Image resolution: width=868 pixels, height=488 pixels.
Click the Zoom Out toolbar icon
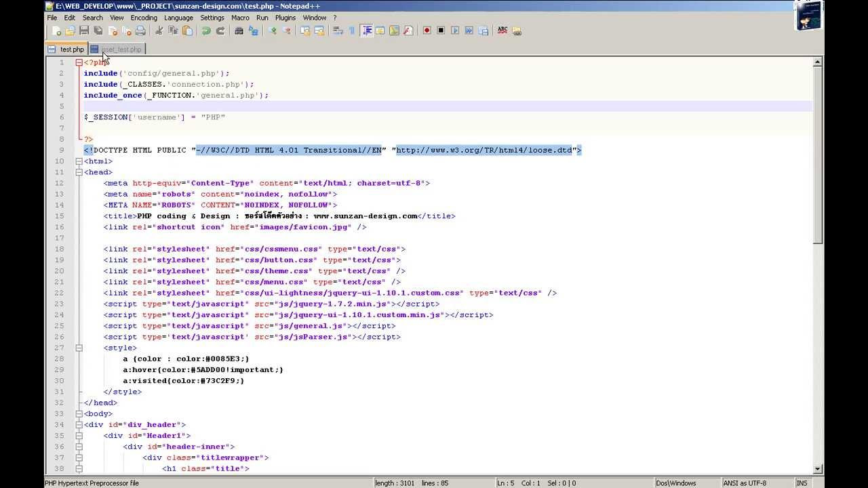(x=287, y=30)
